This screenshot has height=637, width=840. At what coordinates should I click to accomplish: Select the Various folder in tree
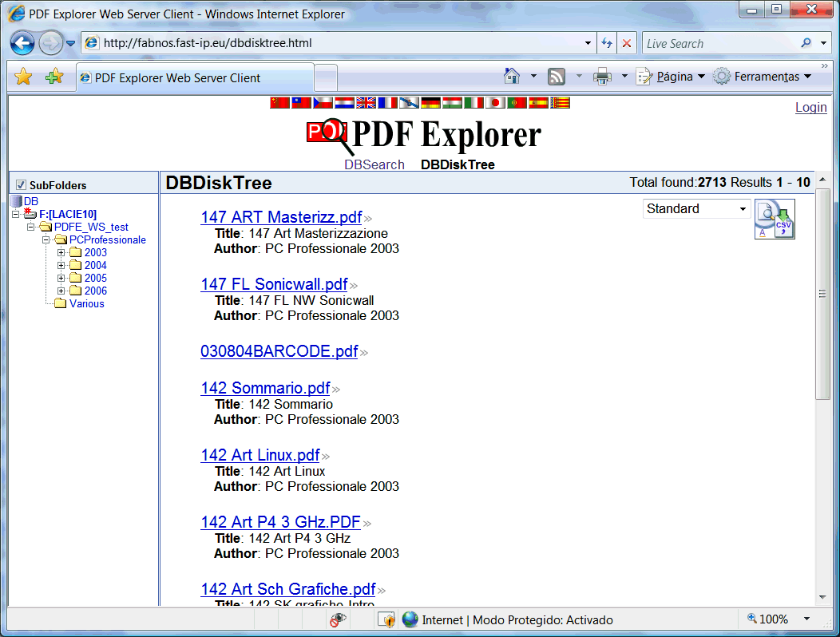[86, 304]
